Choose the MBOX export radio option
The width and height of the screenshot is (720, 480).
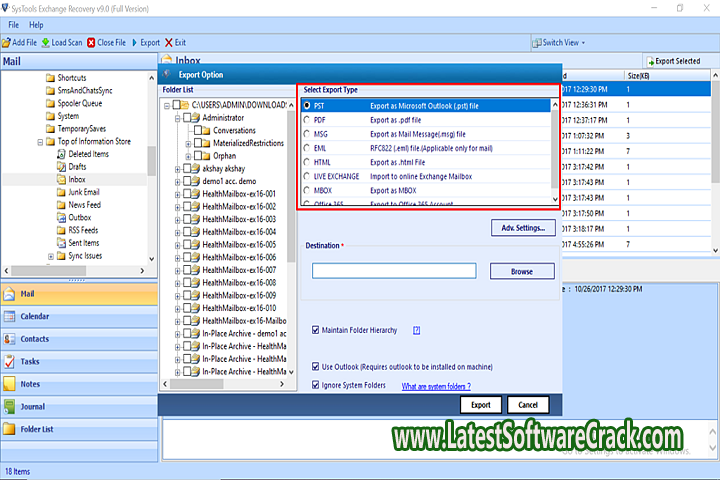(308, 189)
